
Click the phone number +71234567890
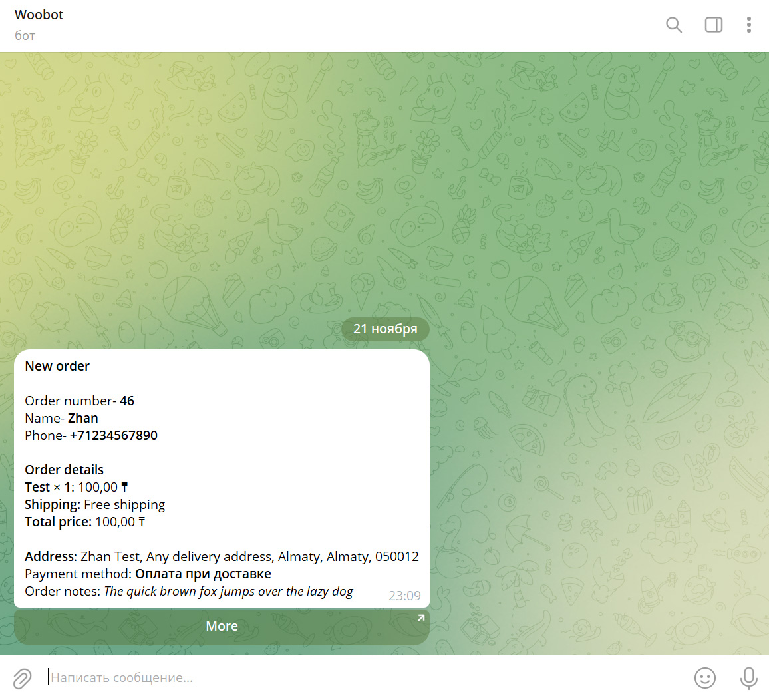(x=114, y=435)
